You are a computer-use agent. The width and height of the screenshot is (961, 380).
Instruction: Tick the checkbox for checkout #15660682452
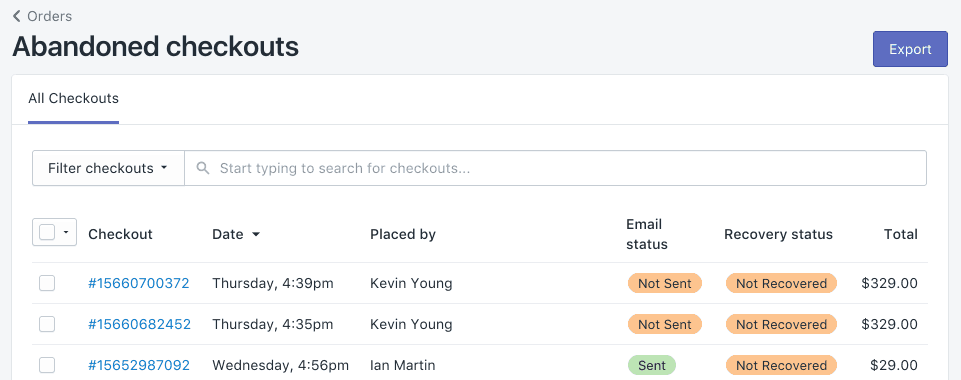47,324
